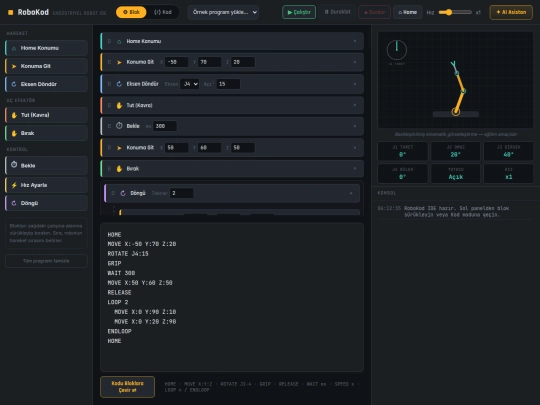
Task: Click stopwatch icon of Bekle workspace block
Action: [x=119, y=126]
